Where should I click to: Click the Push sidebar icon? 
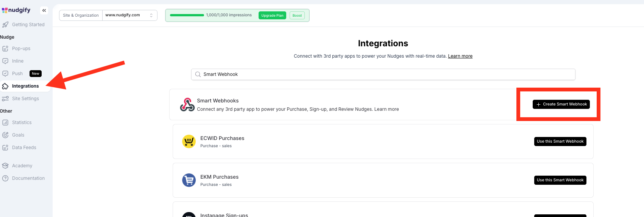tap(5, 74)
